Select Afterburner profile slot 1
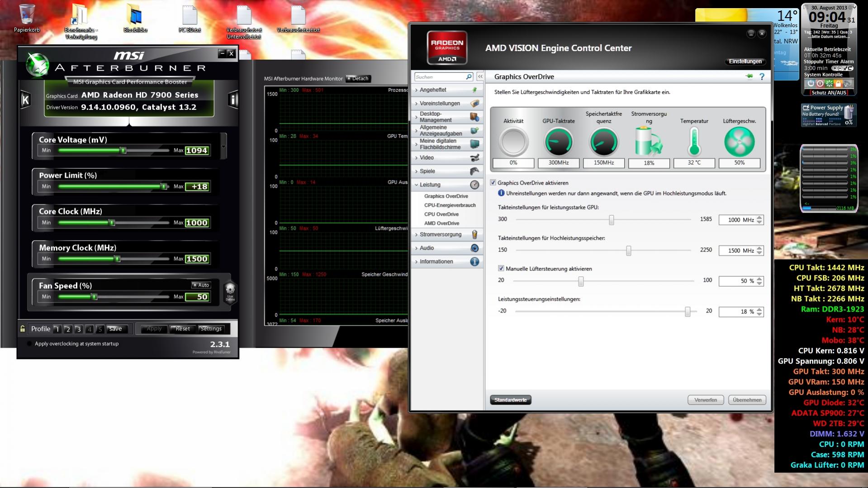Screen dimensions: 868x488 [x=57, y=329]
